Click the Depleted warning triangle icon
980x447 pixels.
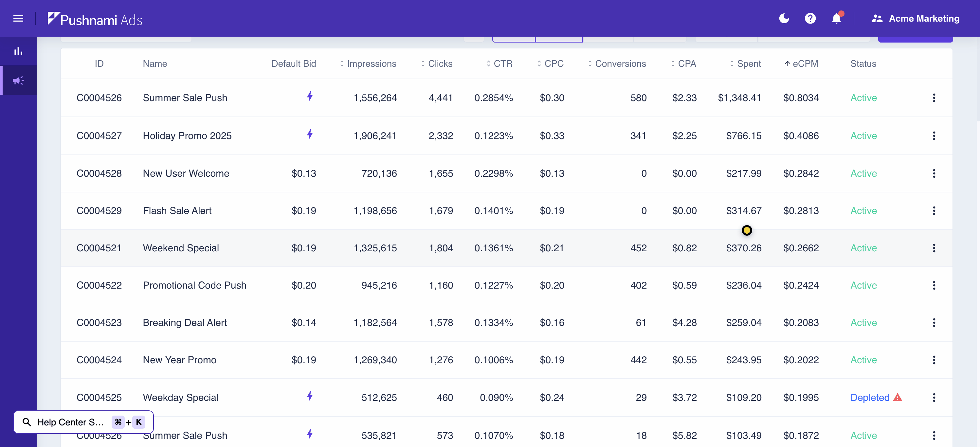[898, 398]
